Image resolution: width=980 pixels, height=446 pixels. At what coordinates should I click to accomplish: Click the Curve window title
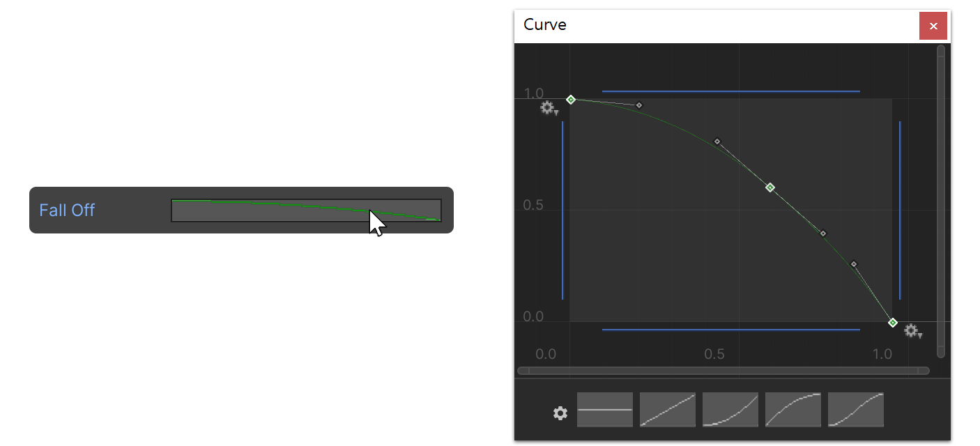(545, 25)
